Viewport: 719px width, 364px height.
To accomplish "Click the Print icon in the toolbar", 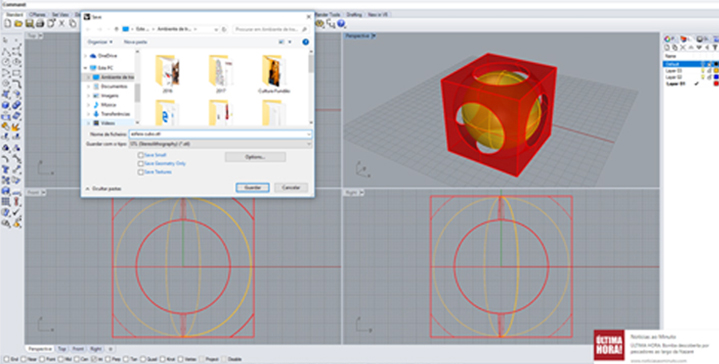I will (x=40, y=23).
